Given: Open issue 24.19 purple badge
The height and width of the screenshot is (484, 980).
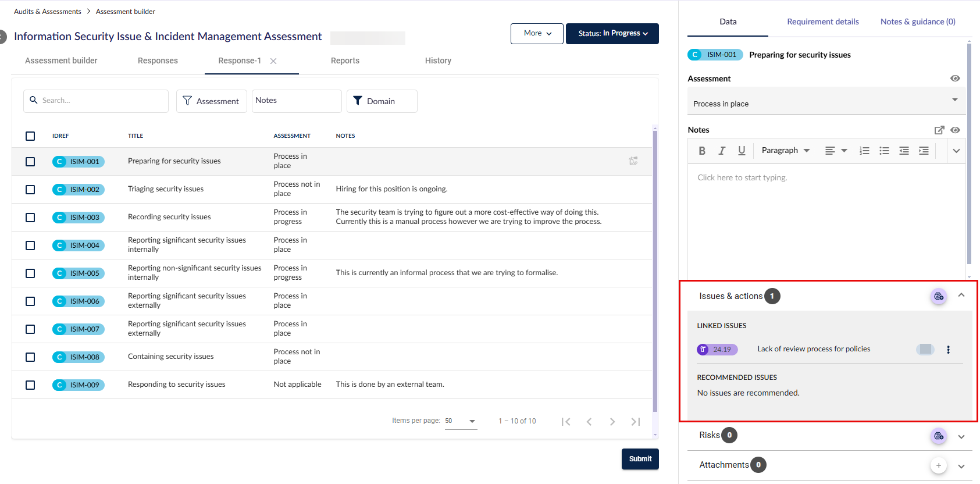Looking at the screenshot, I should [x=717, y=350].
